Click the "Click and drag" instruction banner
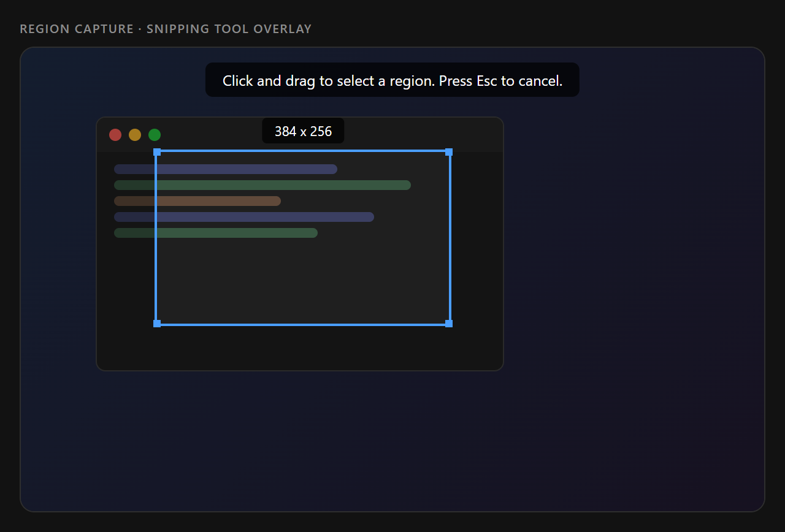 pos(392,80)
